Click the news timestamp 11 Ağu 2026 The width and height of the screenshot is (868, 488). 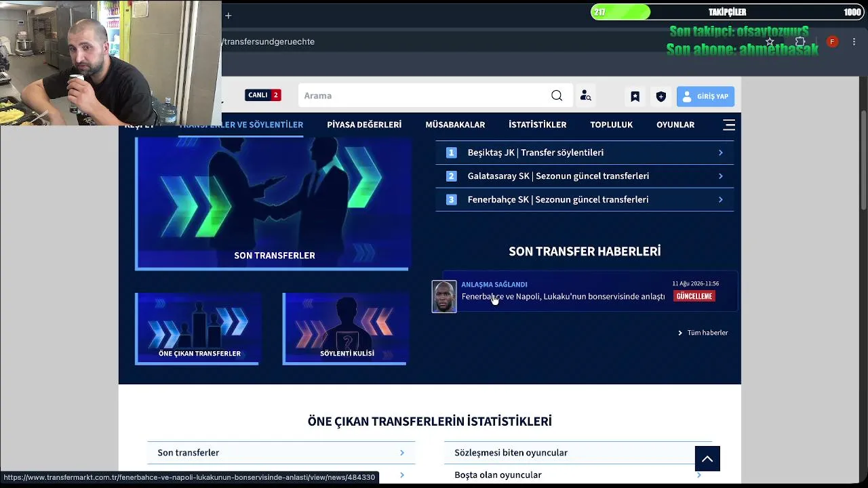tap(696, 283)
